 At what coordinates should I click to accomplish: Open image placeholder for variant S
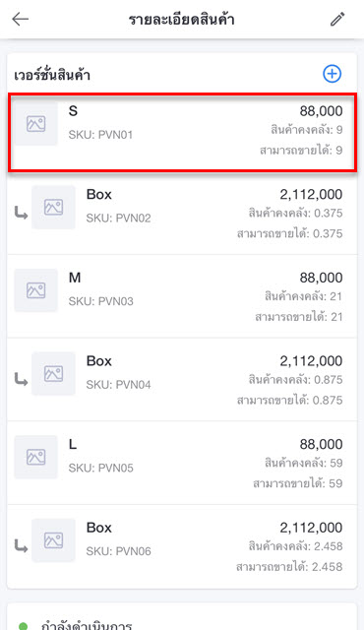coord(35,123)
